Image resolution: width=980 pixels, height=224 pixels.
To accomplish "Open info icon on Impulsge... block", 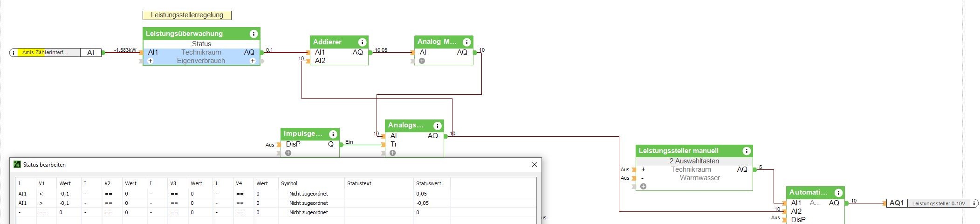I will tap(333, 134).
